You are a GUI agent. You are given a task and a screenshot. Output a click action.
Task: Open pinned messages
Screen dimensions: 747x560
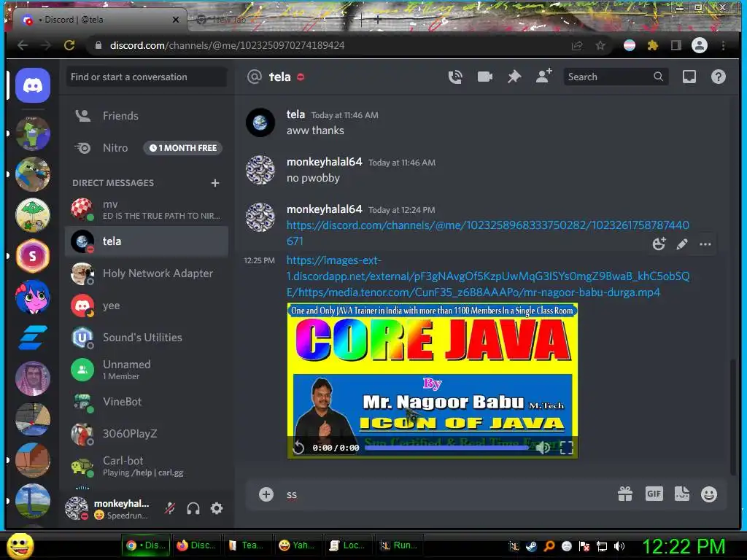coord(514,77)
